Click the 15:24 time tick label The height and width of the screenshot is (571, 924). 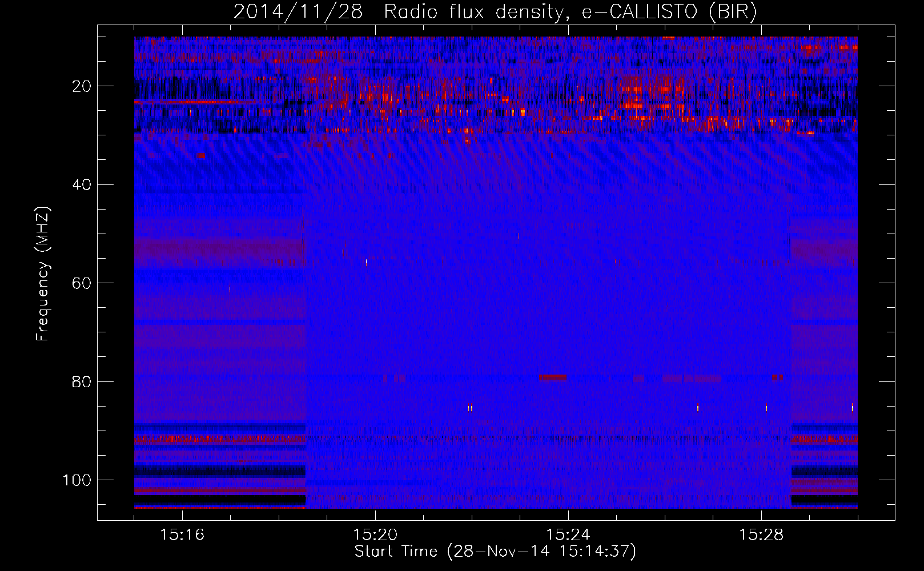coord(568,534)
